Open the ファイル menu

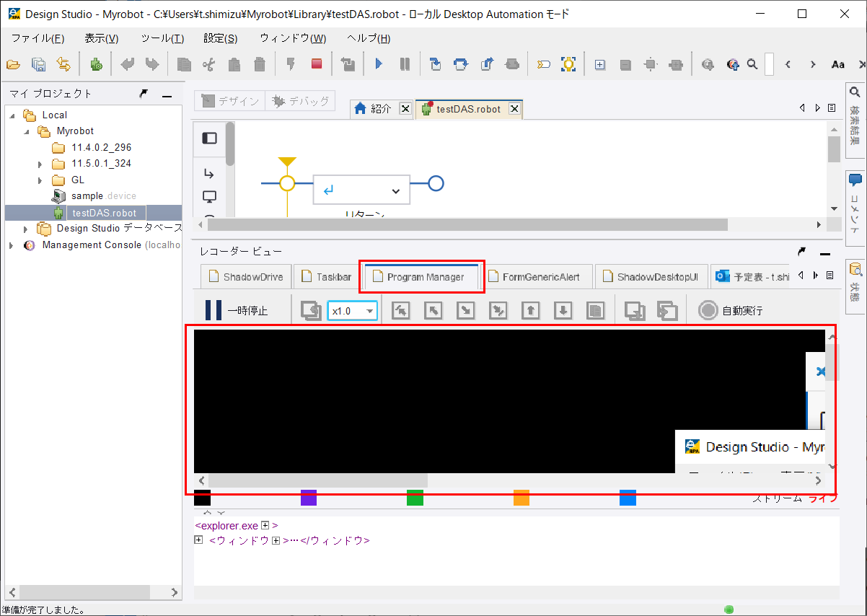click(x=38, y=38)
